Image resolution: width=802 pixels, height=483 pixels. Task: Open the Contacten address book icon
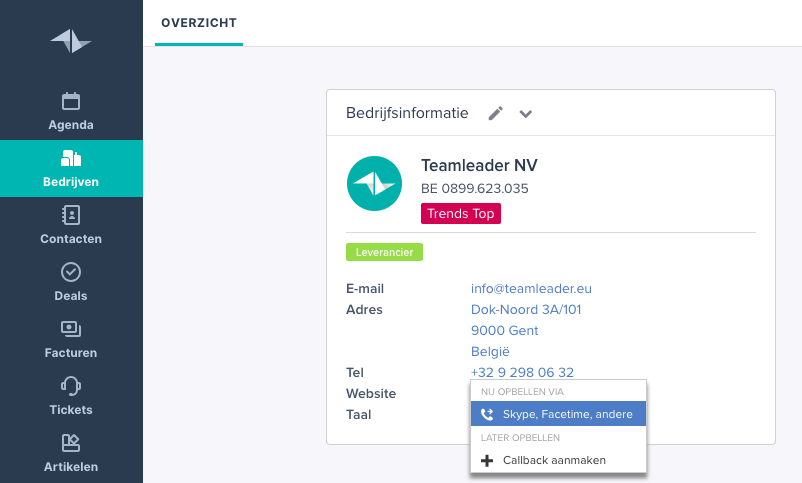coord(71,215)
